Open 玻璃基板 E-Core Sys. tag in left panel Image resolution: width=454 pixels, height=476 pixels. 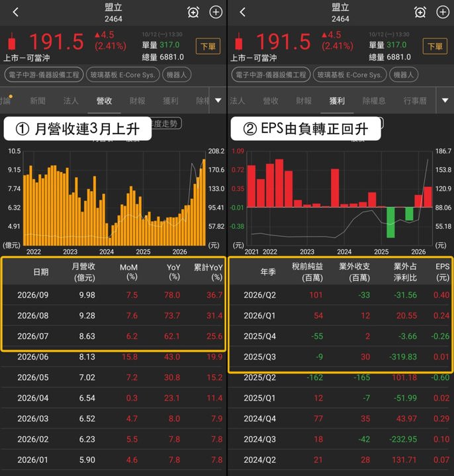(x=123, y=75)
